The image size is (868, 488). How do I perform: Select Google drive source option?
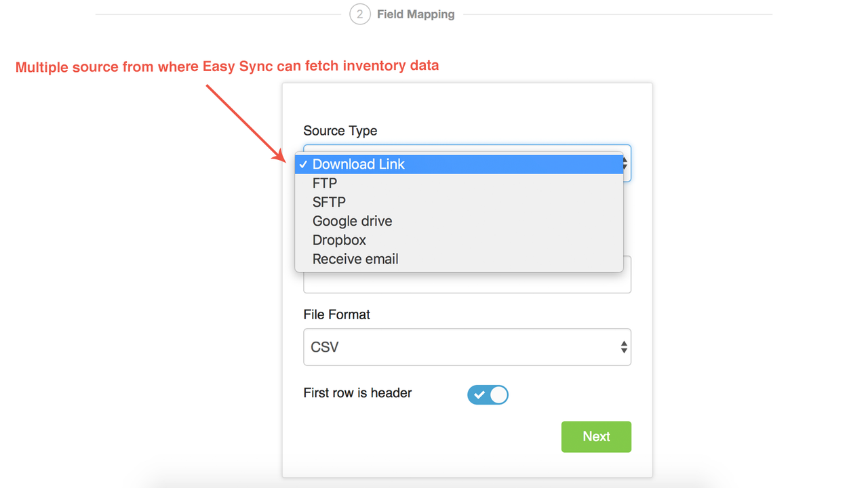pyautogui.click(x=459, y=221)
